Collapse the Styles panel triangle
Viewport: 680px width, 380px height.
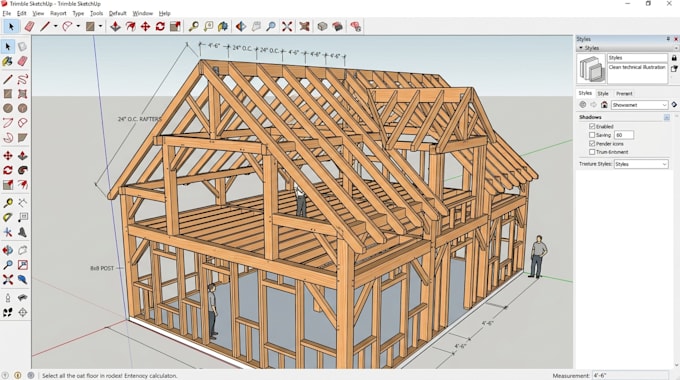[581, 48]
